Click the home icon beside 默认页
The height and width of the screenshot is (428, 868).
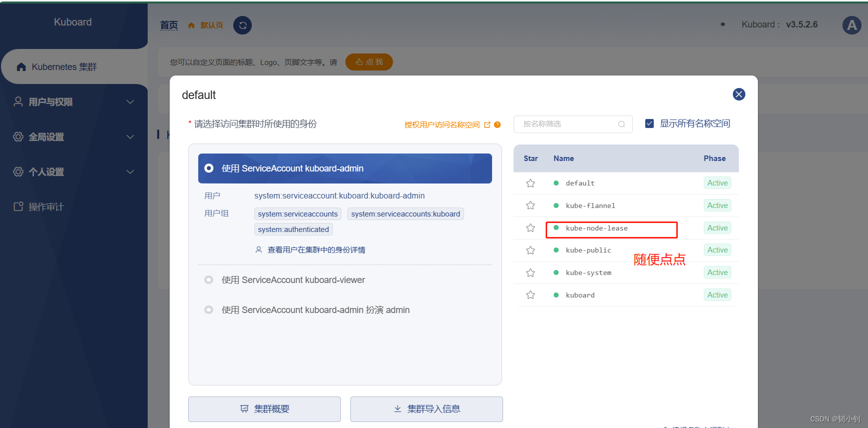tap(191, 25)
